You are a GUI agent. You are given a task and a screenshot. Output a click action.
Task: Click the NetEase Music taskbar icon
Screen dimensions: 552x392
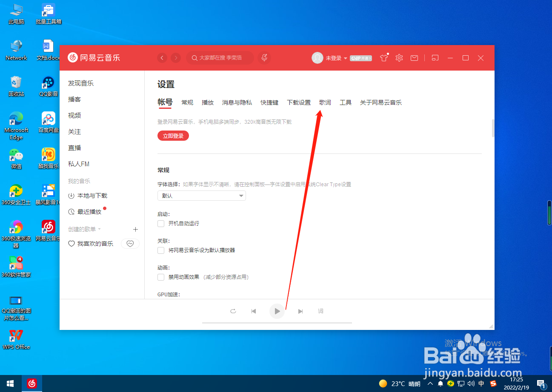[32, 383]
